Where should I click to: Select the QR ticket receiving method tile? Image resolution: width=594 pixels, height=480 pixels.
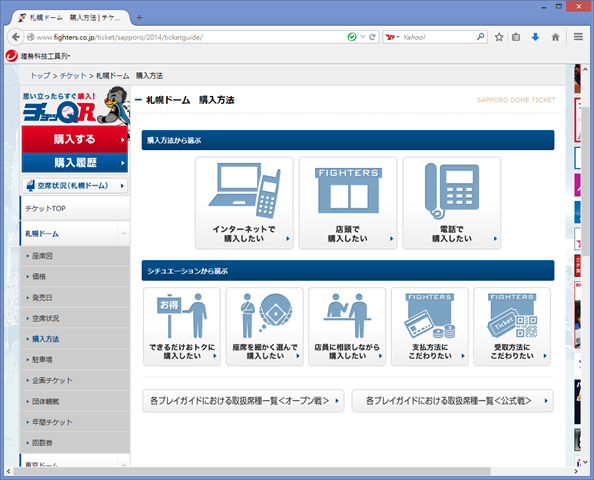click(512, 327)
